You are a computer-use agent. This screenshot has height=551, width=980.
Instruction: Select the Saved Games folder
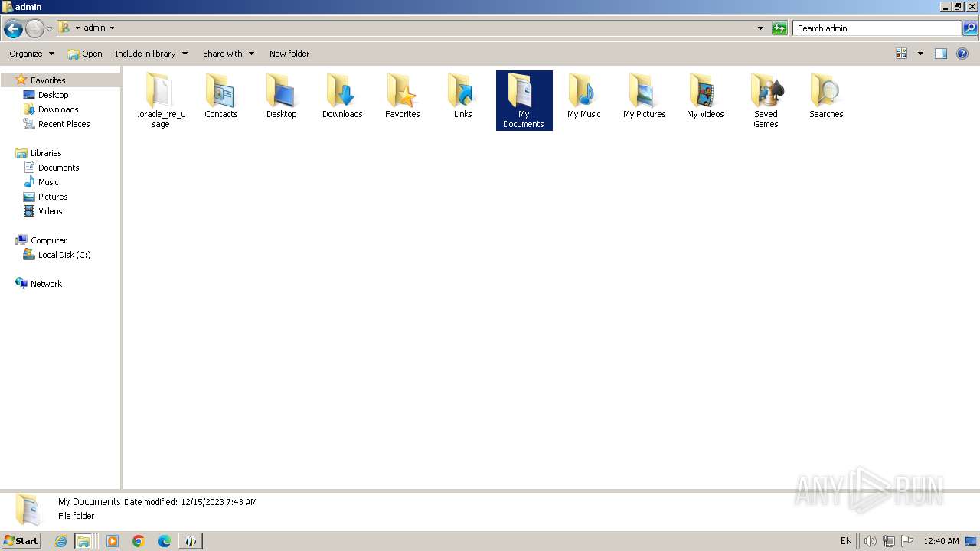766,100
